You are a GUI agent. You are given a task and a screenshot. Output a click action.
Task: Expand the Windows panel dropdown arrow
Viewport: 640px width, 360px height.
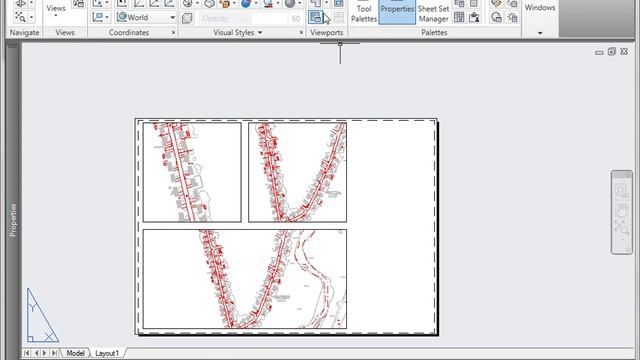pos(540,33)
